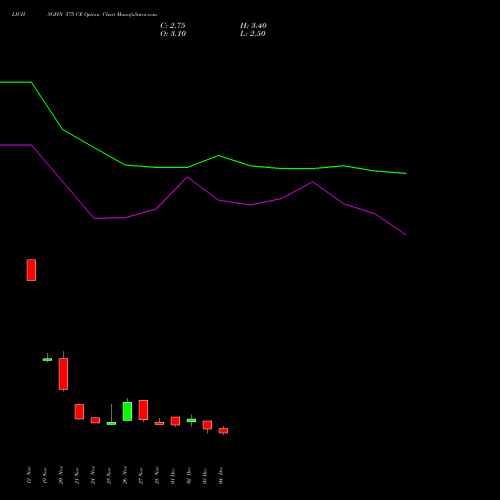Screen dimensions: 500x500
Task: Click the 01 Dec date axis label
Action: pos(173,476)
